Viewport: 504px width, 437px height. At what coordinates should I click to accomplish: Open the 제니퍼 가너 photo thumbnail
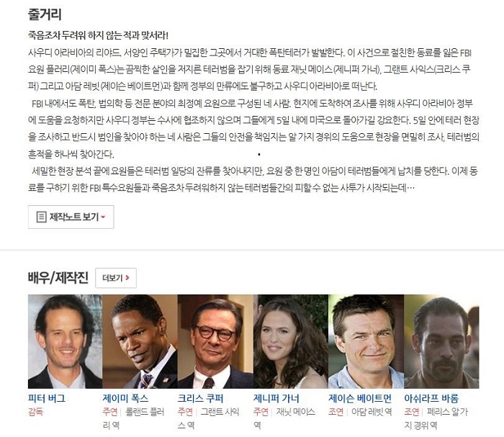tap(291, 341)
